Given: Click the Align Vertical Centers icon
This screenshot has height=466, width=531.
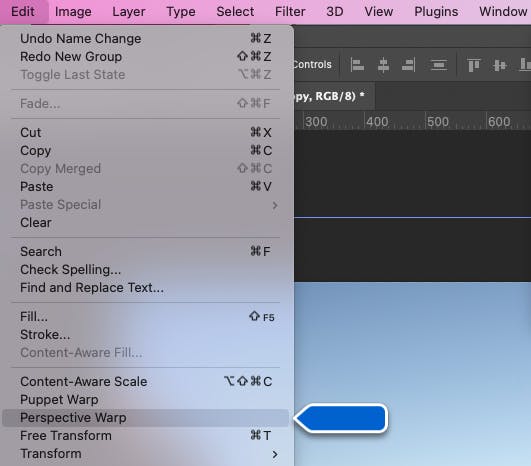Looking at the screenshot, I should coord(500,65).
